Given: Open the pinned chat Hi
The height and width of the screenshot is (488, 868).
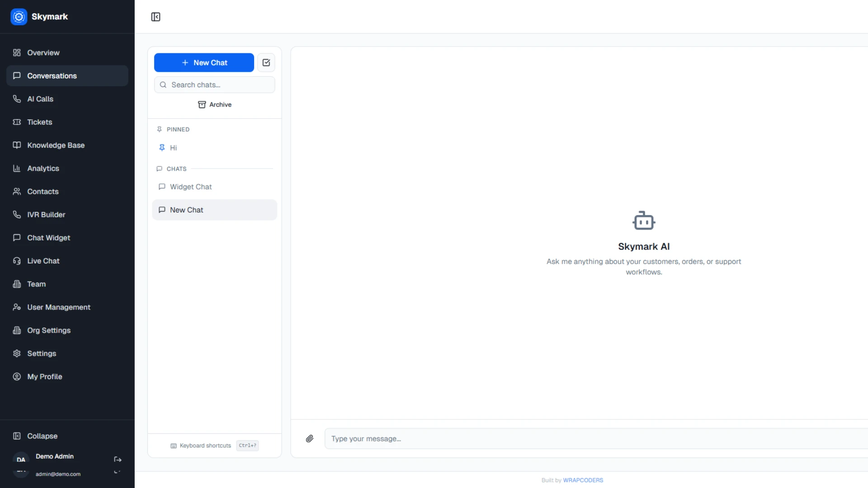Looking at the screenshot, I should pyautogui.click(x=214, y=148).
